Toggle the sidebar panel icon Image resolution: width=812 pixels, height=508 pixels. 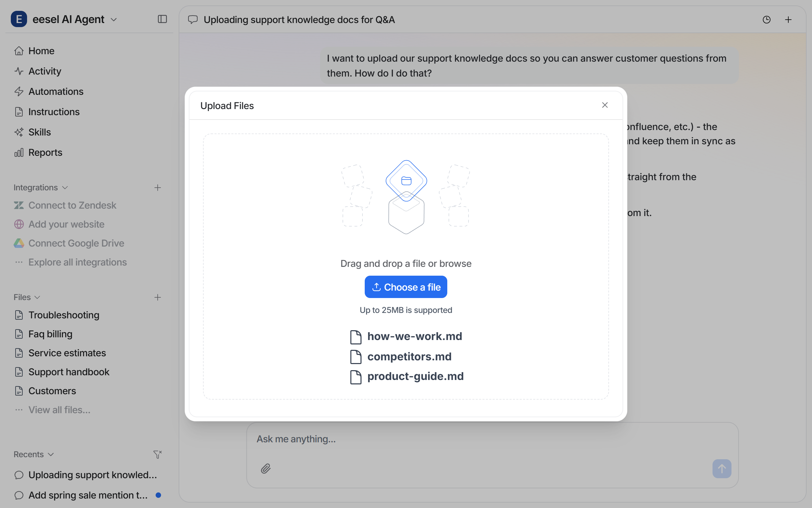(162, 19)
